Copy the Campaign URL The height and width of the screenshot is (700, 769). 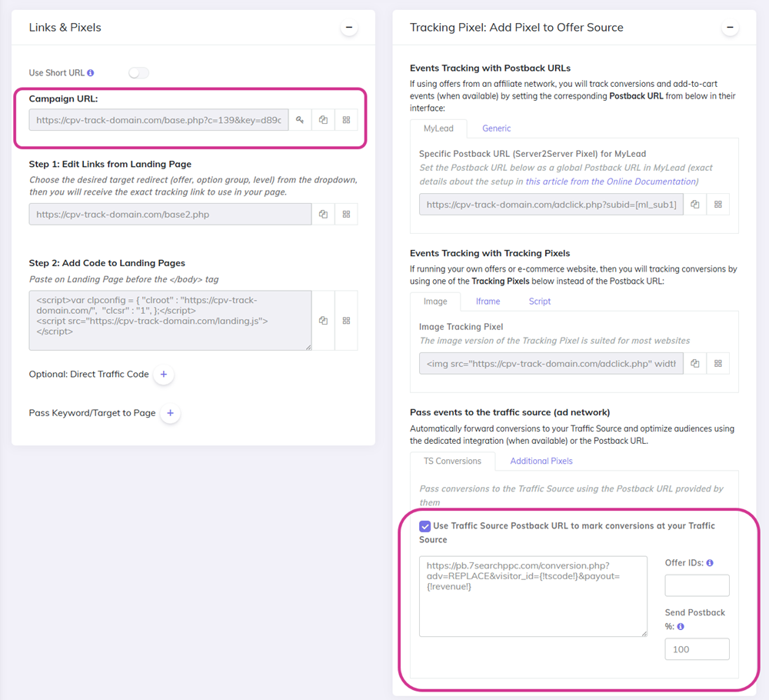(x=323, y=120)
